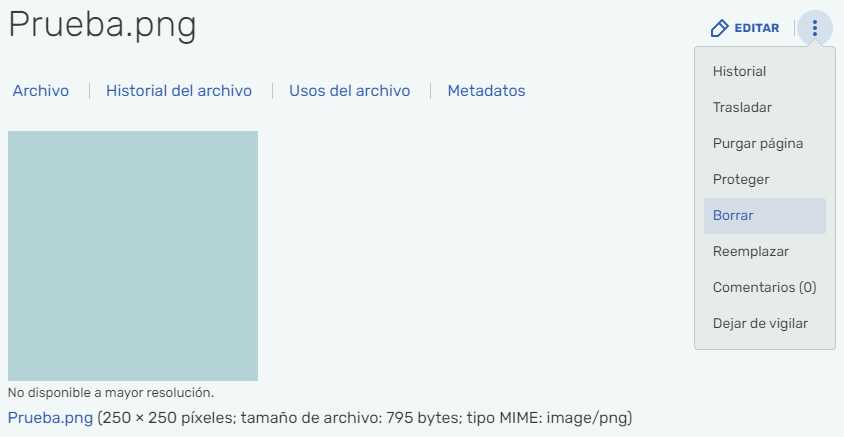This screenshot has height=437, width=844.
Task: Open the Prueba.png file link below image
Action: (50, 417)
